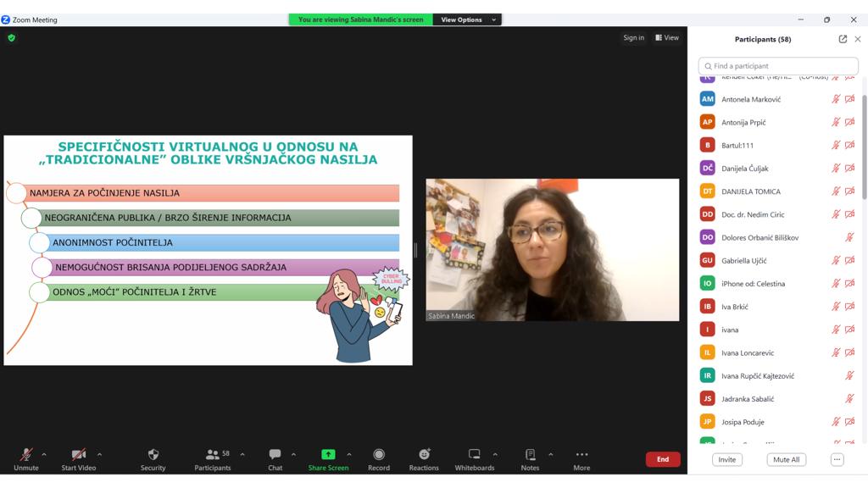Open the Chat panel icon

click(x=275, y=455)
